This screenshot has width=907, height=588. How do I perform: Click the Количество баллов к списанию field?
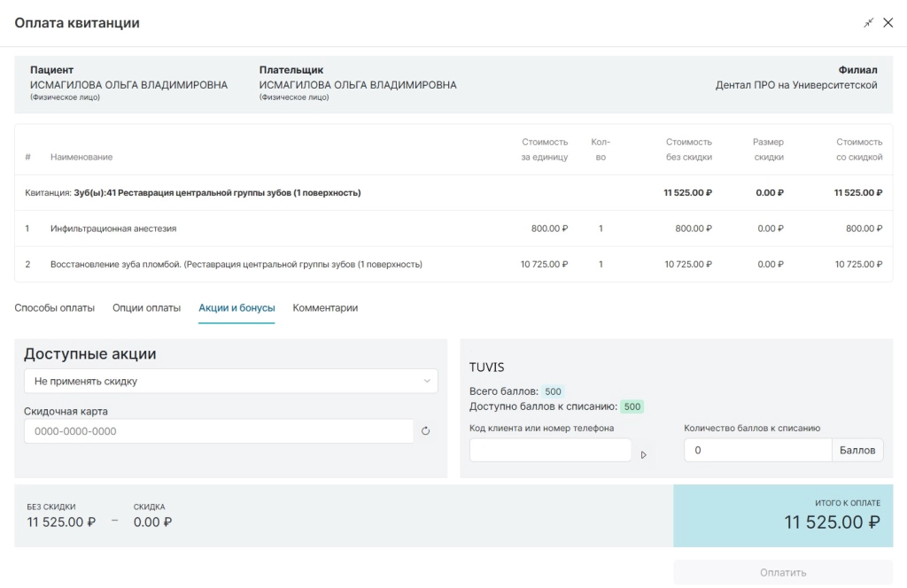click(758, 450)
